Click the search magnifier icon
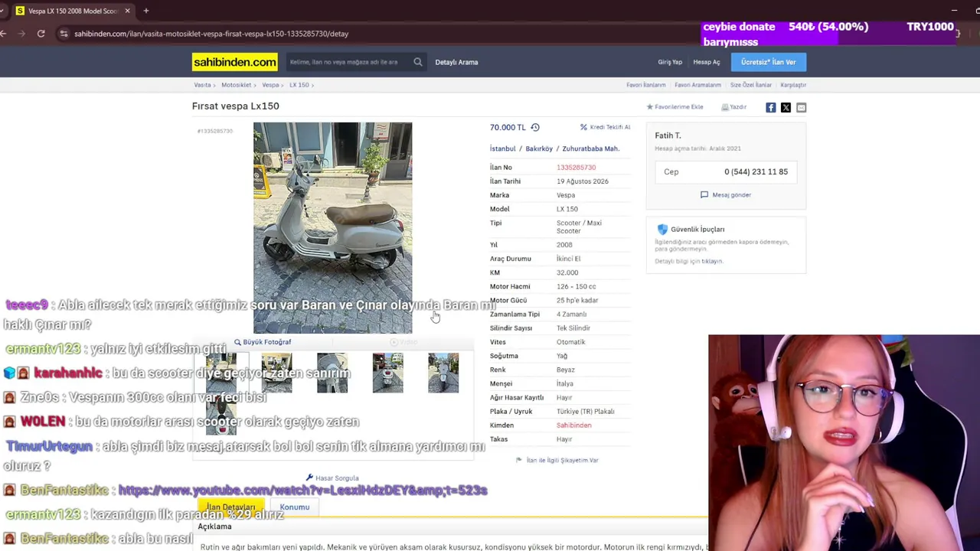 [x=418, y=62]
